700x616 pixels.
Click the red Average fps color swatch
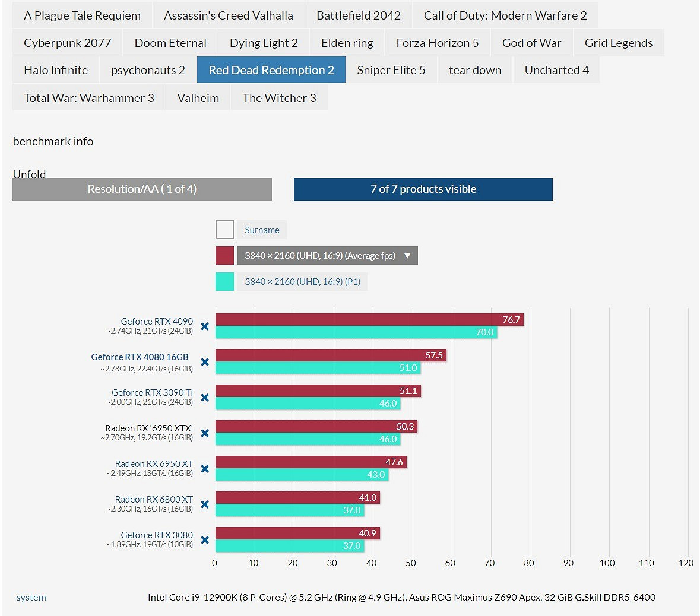coord(224,256)
